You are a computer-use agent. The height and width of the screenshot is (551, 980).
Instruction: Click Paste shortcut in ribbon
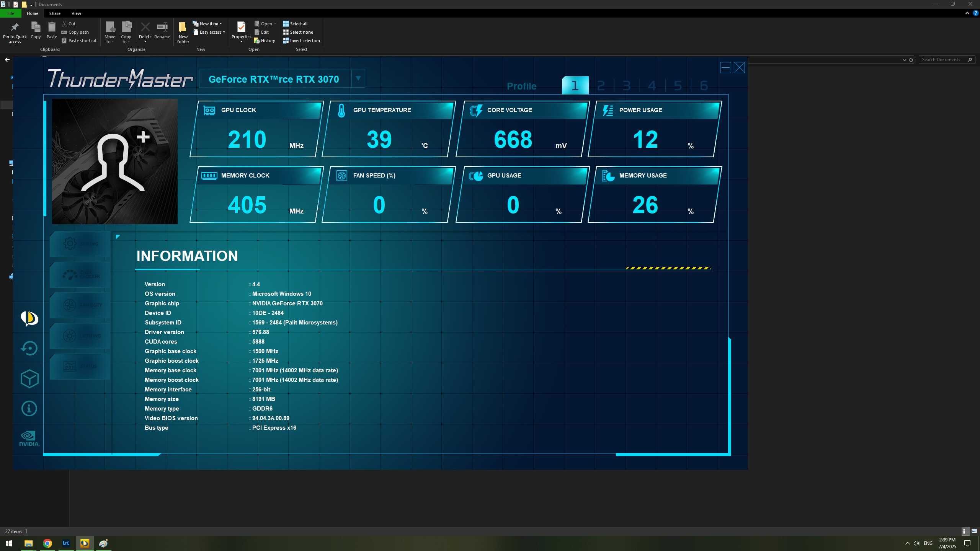click(79, 41)
